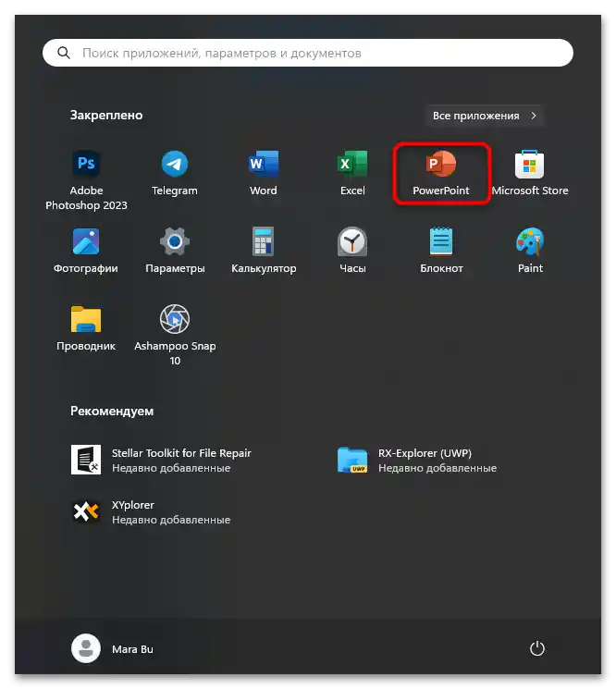
Task: Open Stellar Toolkit for File Repair
Action: pyautogui.click(x=161, y=460)
